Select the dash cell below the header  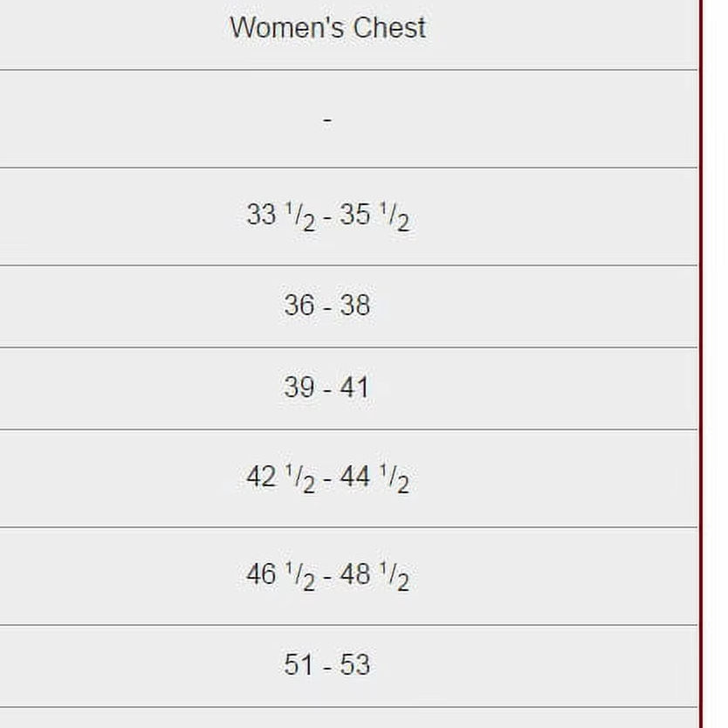click(x=327, y=119)
